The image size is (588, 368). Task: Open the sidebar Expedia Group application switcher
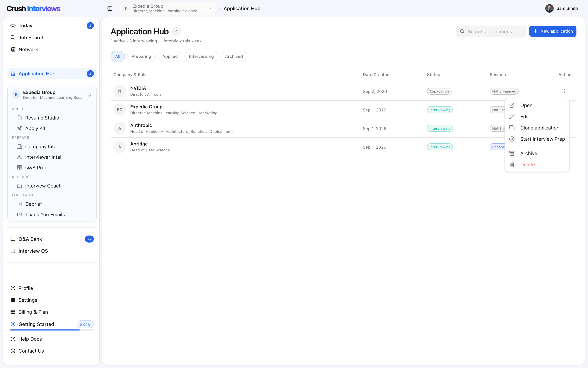52,94
